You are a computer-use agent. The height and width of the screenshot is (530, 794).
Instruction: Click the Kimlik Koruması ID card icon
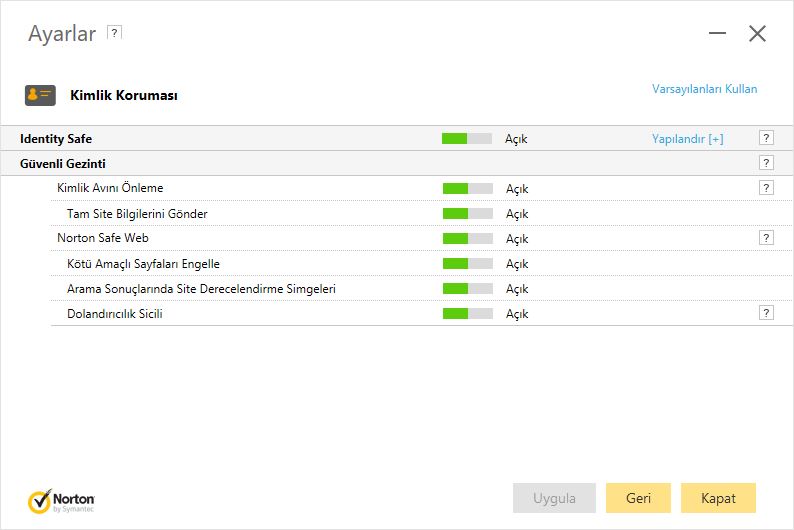click(40, 95)
